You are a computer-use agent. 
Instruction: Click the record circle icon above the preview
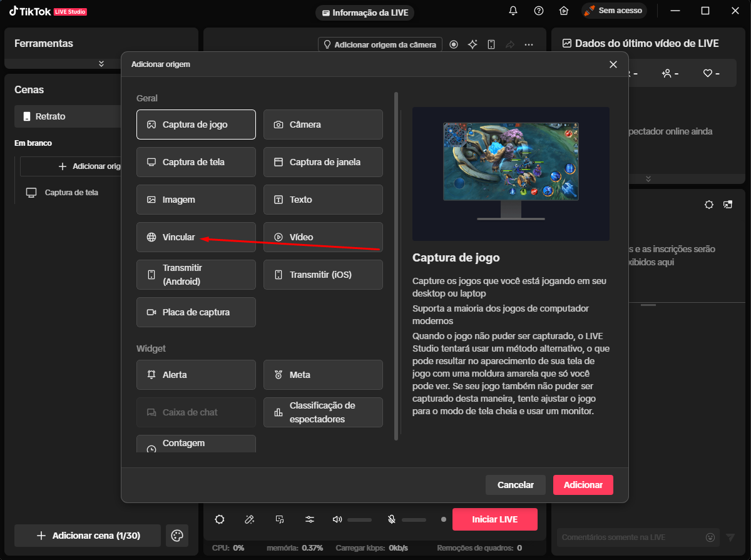point(454,44)
